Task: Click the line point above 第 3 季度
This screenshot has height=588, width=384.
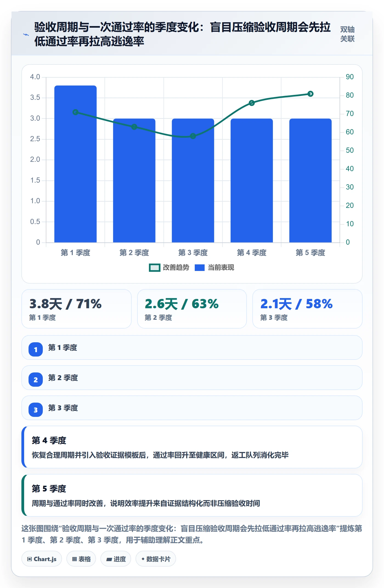Action: [193, 136]
